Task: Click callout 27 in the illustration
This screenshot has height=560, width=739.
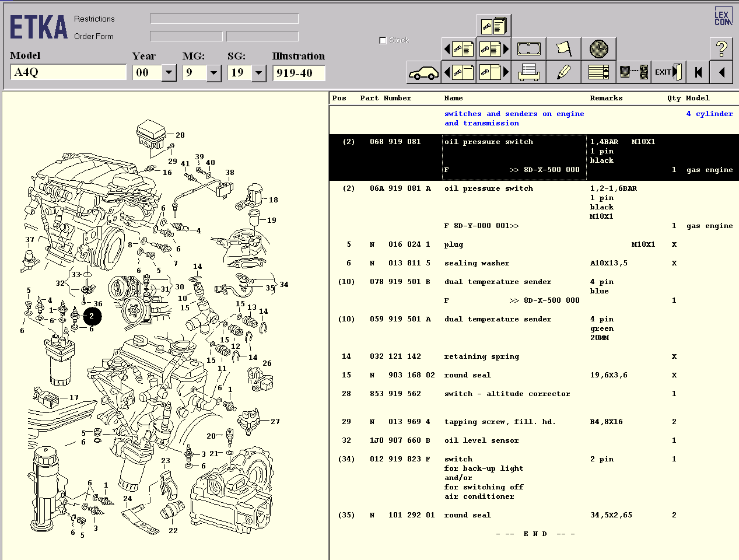Action: point(275,421)
